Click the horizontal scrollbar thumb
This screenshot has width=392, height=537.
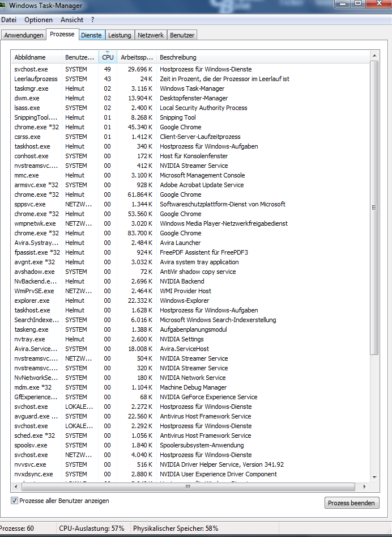coord(188,487)
